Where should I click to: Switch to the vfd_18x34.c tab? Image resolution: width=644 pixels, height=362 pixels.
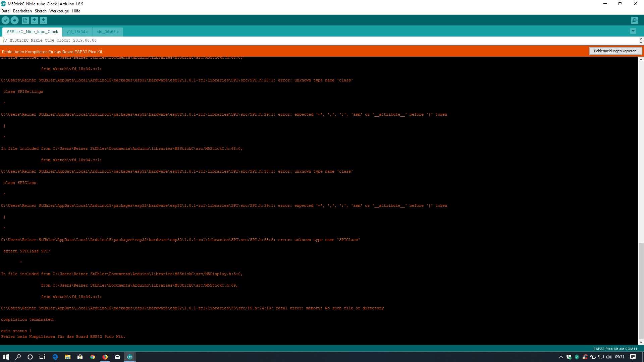pyautogui.click(x=77, y=32)
